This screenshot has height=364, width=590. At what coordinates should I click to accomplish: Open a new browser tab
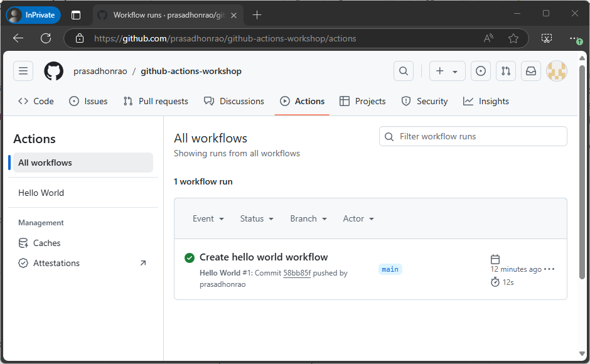[257, 15]
